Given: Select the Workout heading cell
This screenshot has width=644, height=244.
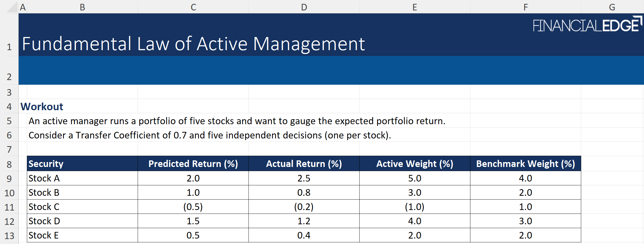Looking at the screenshot, I should [x=42, y=107].
